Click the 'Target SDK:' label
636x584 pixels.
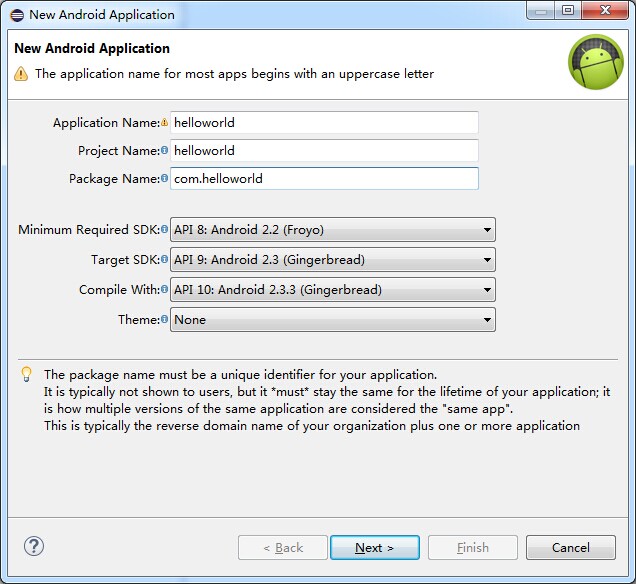[125, 260]
